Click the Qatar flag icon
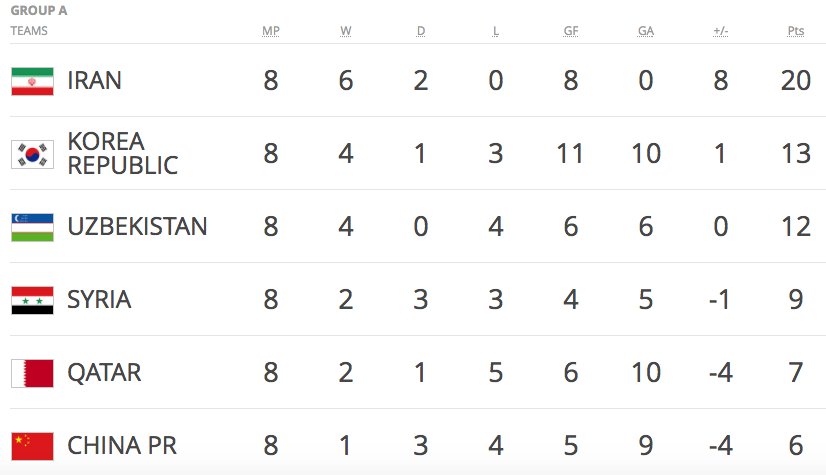Image resolution: width=826 pixels, height=475 pixels. [x=32, y=373]
